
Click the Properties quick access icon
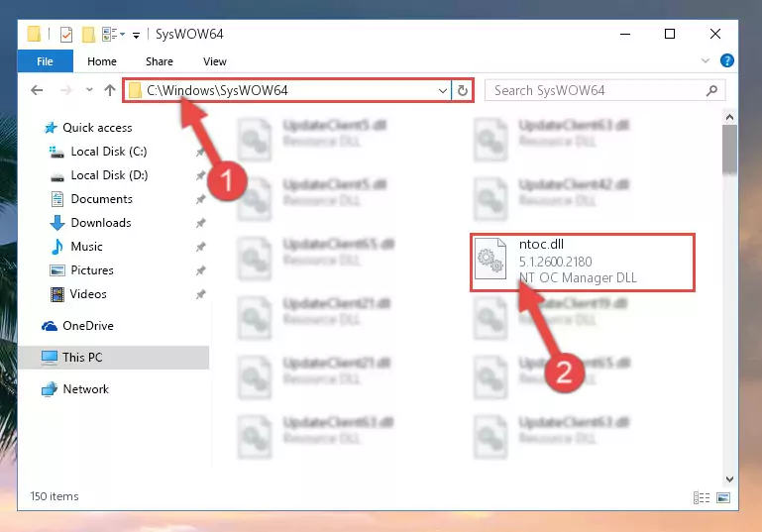click(66, 35)
